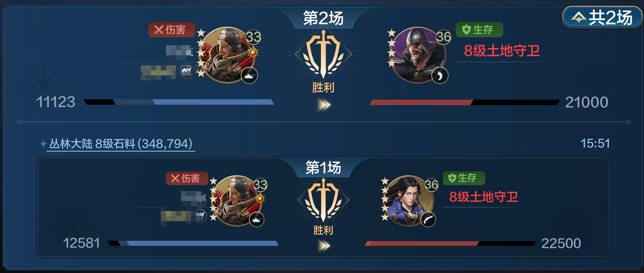Click the red enemy troop bar showing 22500
644x273 pixels.
[x=450, y=243]
